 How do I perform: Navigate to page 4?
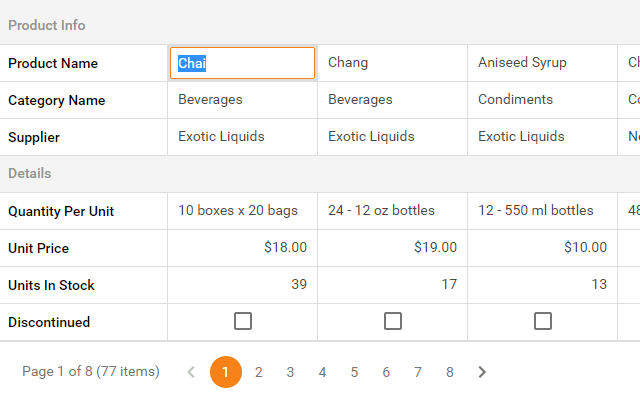[322, 372]
